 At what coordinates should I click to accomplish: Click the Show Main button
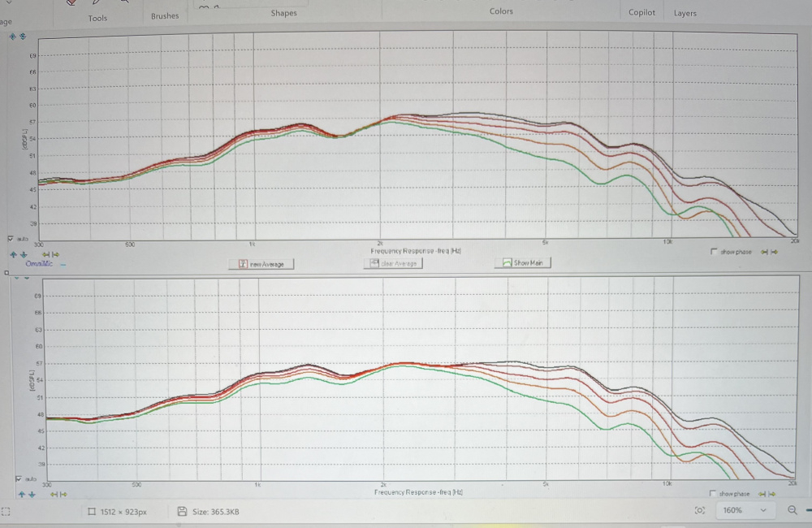coord(523,262)
